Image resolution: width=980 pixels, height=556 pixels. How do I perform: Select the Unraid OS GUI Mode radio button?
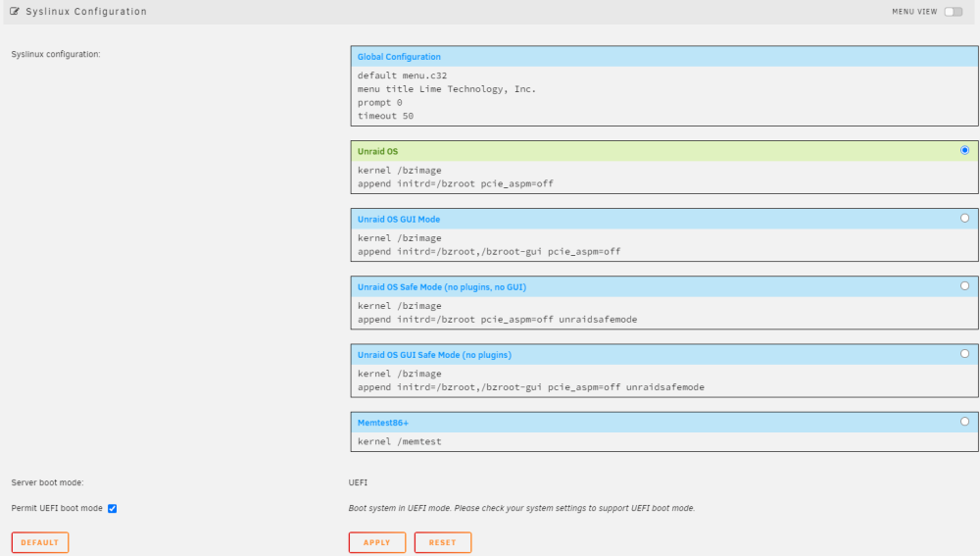(x=964, y=219)
